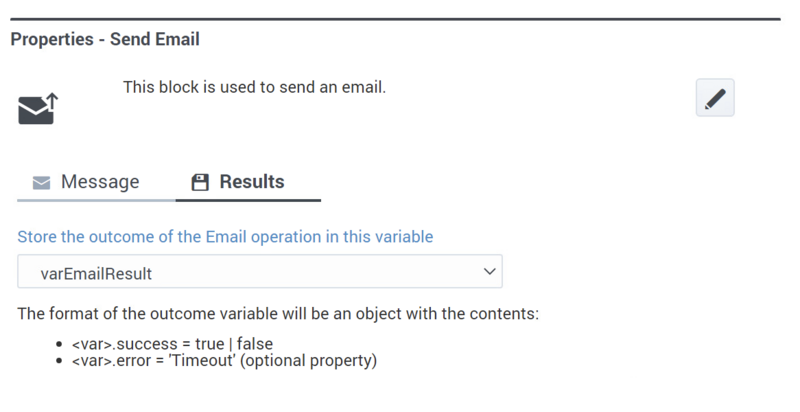Click the Send Email envelope block icon
800x412 pixels.
tap(38, 109)
